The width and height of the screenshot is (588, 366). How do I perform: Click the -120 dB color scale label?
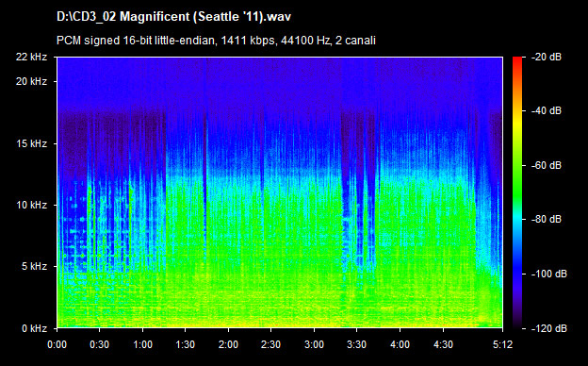click(549, 328)
